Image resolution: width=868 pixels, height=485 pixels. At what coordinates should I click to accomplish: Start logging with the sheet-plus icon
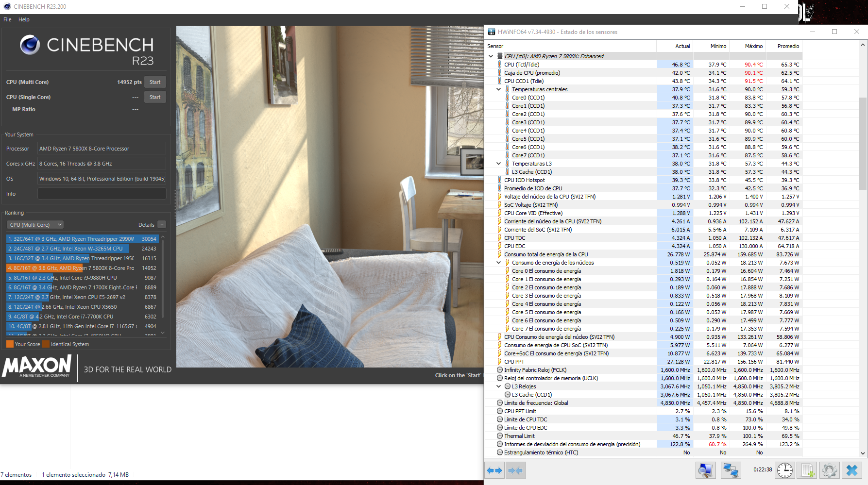point(808,470)
